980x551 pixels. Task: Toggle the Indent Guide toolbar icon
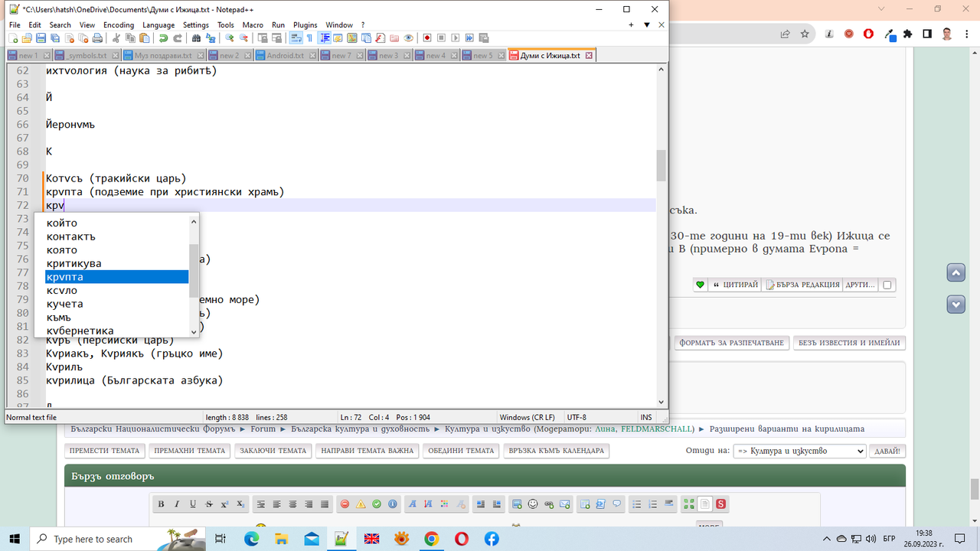325,38
